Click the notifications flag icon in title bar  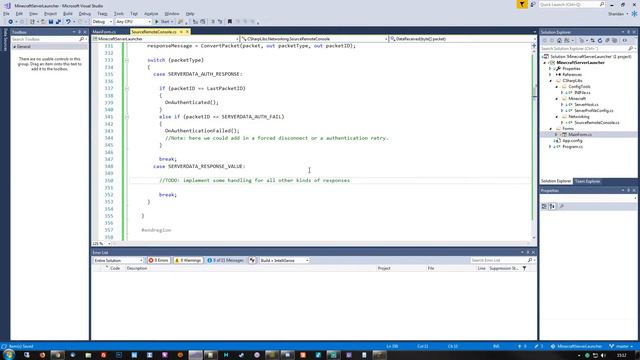coord(522,4)
